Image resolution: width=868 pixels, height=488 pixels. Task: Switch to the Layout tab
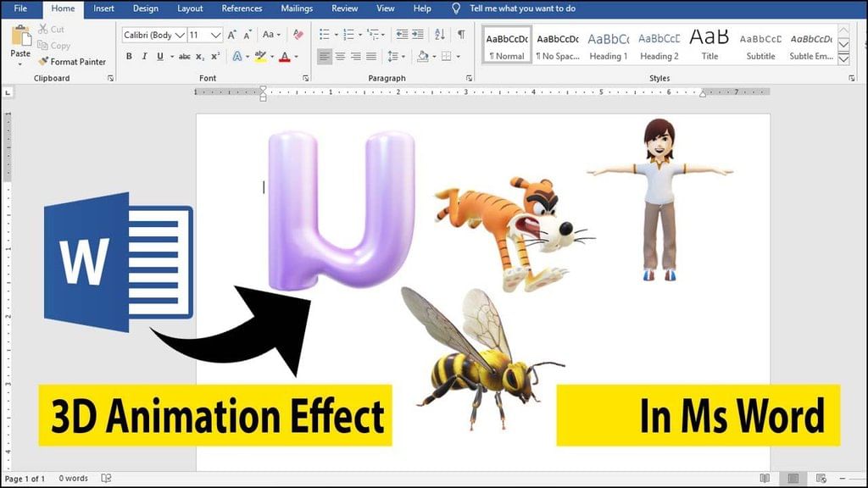(x=190, y=8)
